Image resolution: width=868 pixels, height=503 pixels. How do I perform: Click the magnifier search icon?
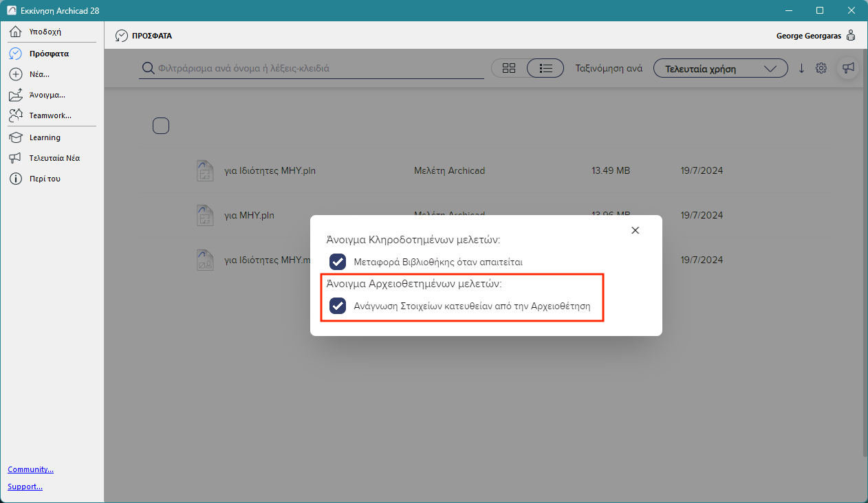click(x=148, y=68)
